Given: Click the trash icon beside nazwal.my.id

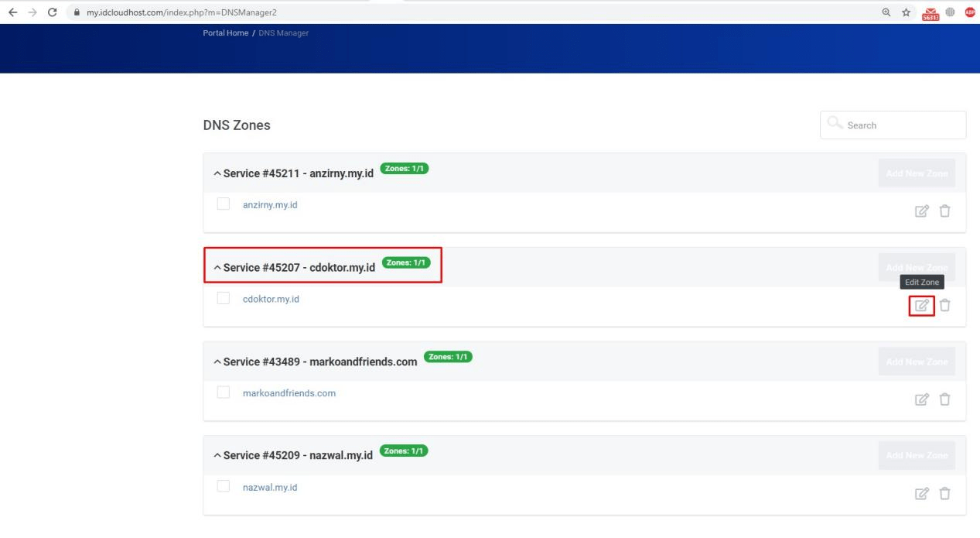Looking at the screenshot, I should 944,493.
